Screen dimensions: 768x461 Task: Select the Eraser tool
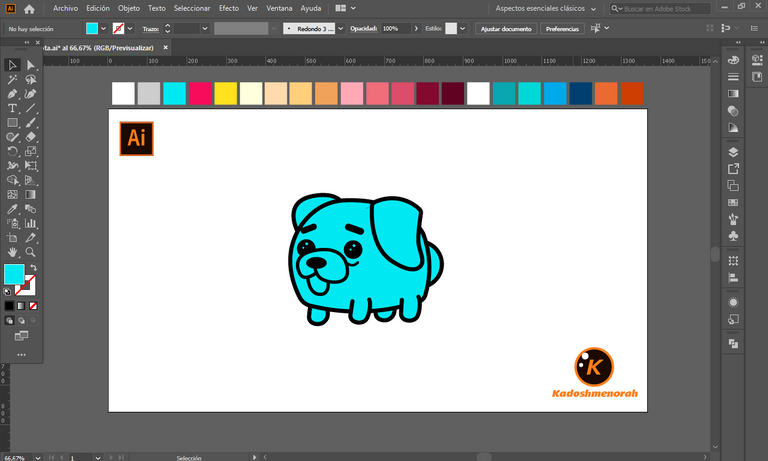[x=30, y=137]
